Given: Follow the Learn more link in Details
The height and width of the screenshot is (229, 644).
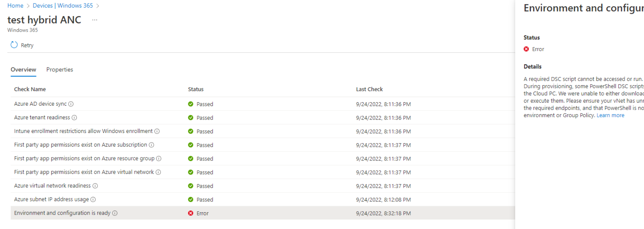Looking at the screenshot, I should point(610,115).
